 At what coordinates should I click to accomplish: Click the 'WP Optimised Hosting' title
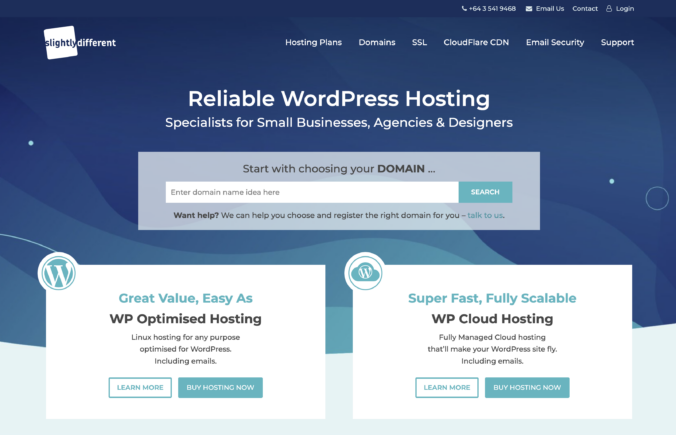coord(185,319)
